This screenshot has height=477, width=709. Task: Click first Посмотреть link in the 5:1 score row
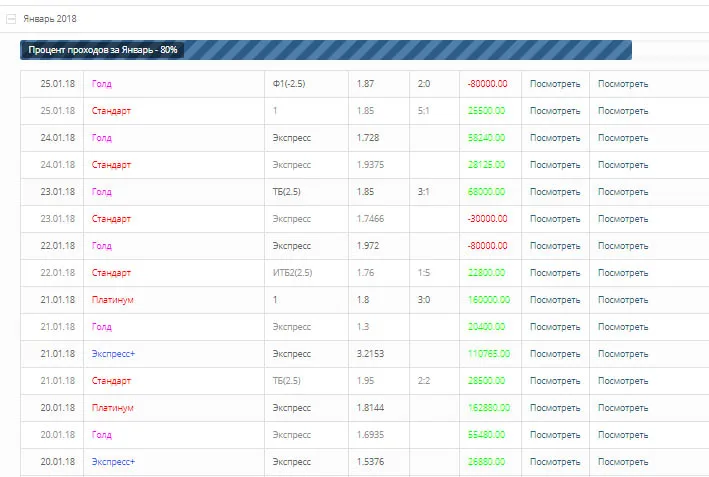click(555, 111)
